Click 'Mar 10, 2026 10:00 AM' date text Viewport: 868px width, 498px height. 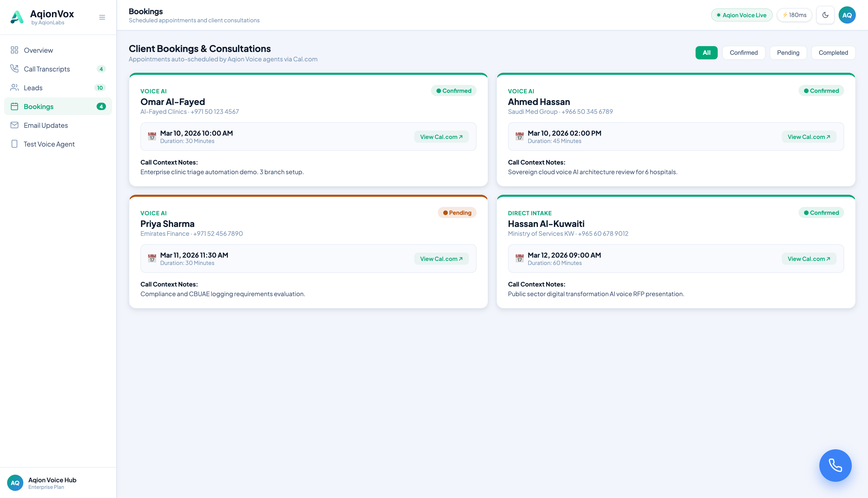[x=196, y=133]
